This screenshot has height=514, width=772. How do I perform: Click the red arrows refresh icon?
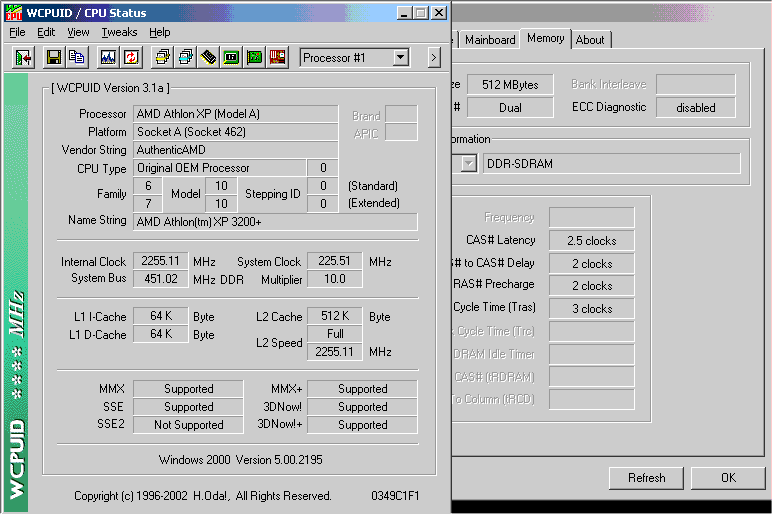pos(131,58)
